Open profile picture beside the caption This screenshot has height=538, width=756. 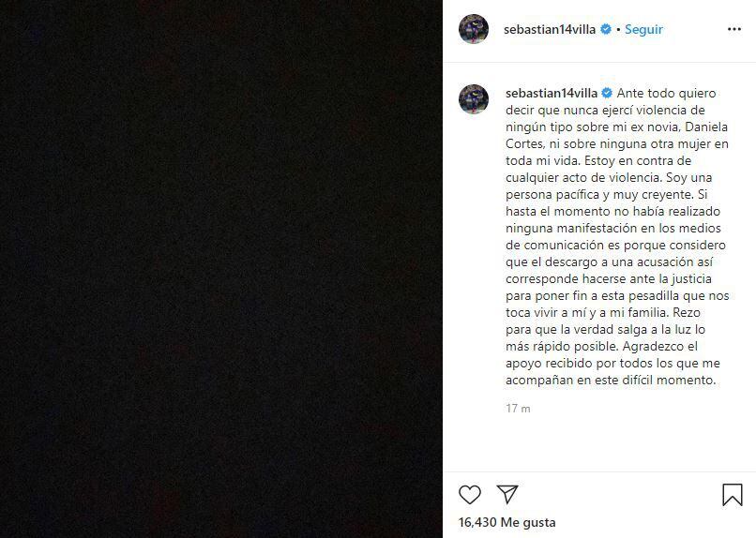point(474,99)
